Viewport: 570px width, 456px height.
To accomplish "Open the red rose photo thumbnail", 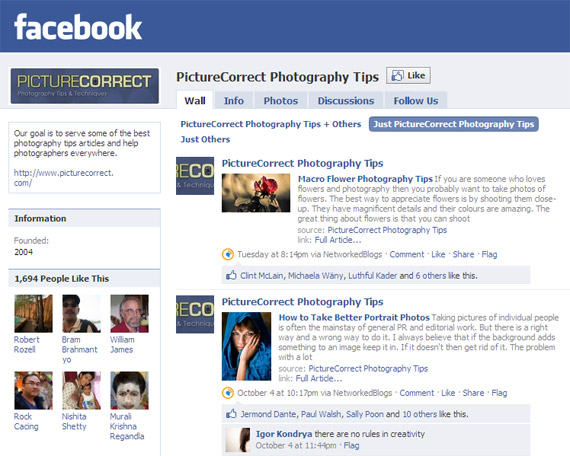I will 256,193.
